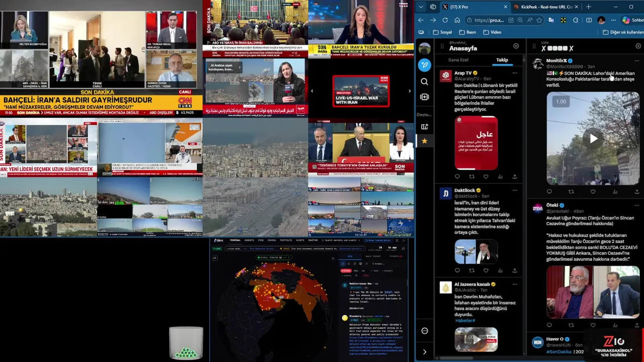
Task: Select the starred deck icon in X Pro sidebar
Action: [425, 141]
